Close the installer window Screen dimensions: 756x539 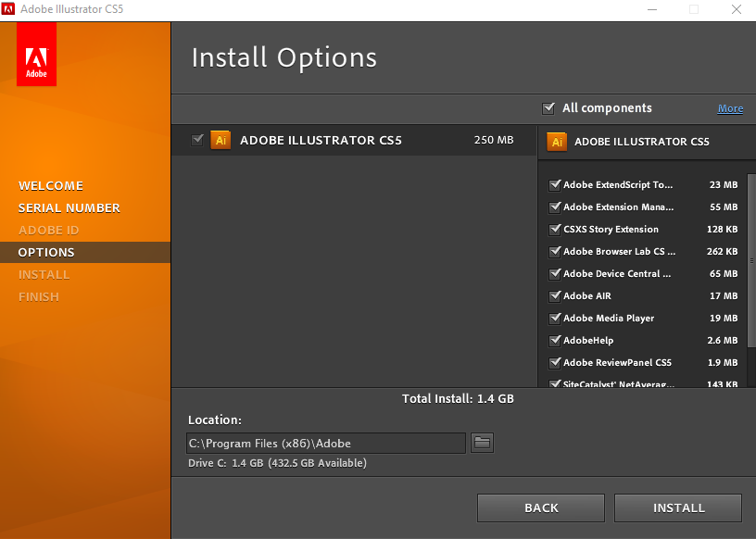(737, 9)
